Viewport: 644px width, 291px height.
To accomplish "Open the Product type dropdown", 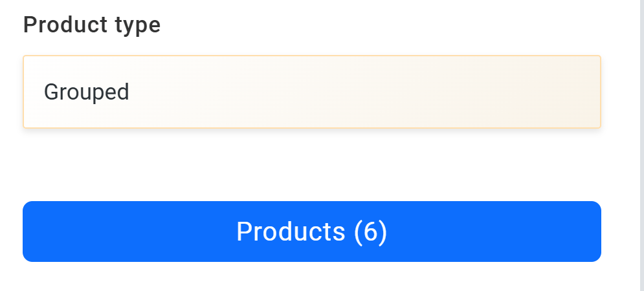I will pyautogui.click(x=312, y=92).
